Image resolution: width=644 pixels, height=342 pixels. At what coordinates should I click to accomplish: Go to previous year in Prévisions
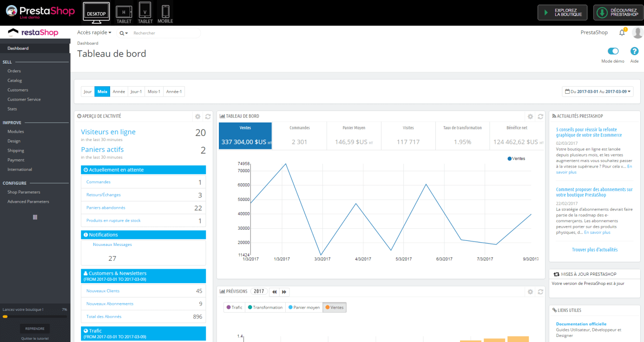point(274,292)
